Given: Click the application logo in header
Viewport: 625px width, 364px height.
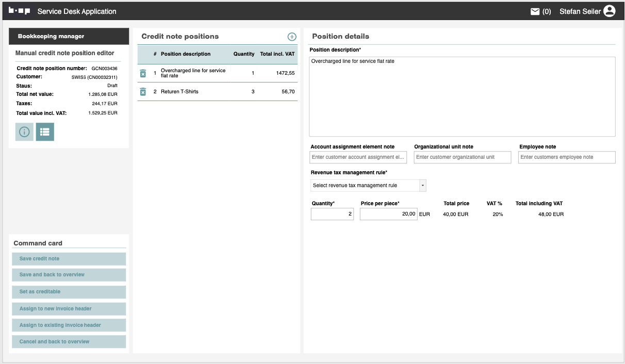Looking at the screenshot, I should [x=20, y=11].
